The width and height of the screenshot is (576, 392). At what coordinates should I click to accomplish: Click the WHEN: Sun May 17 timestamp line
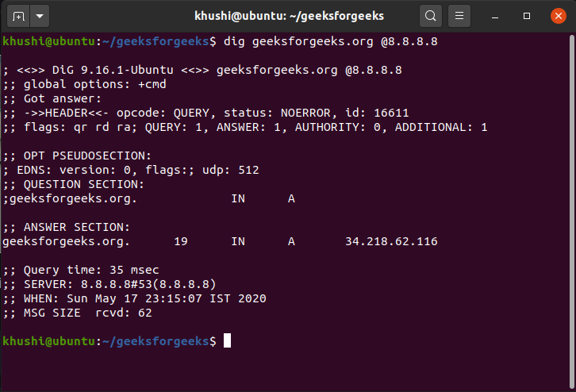point(134,298)
